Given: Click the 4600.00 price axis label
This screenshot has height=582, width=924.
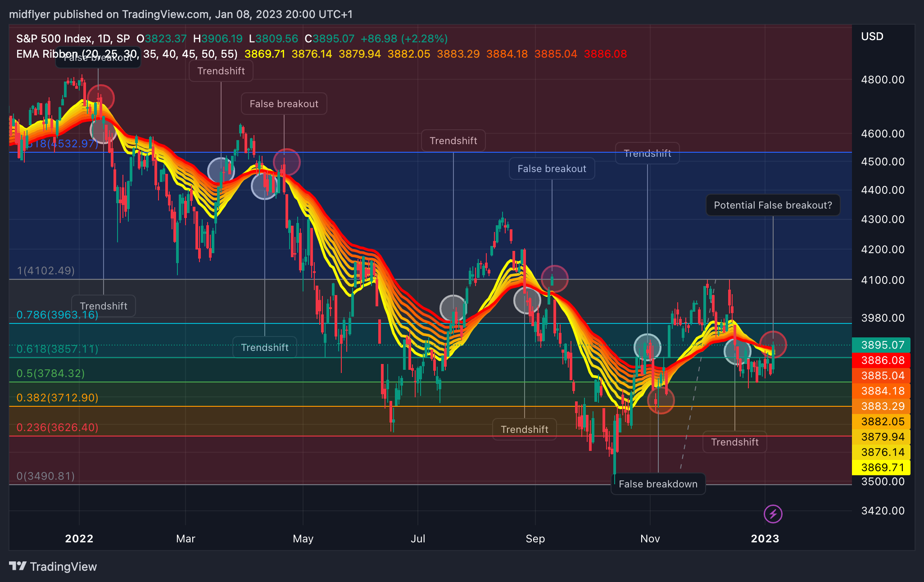Looking at the screenshot, I should 883,134.
